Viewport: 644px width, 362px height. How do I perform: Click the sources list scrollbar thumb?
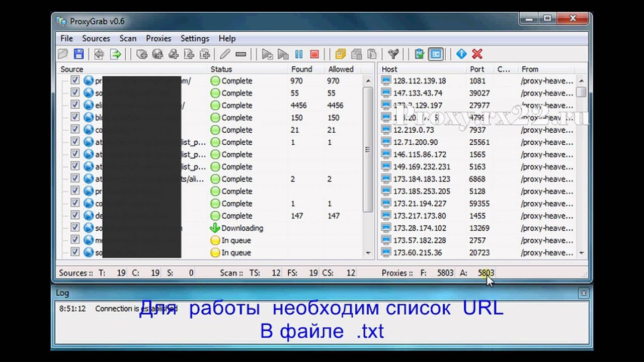click(368, 149)
